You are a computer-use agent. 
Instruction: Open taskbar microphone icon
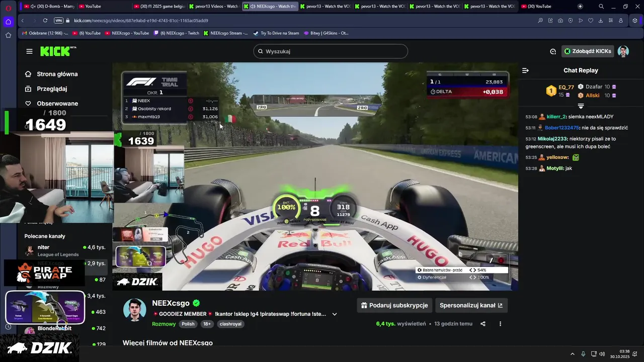(583, 354)
